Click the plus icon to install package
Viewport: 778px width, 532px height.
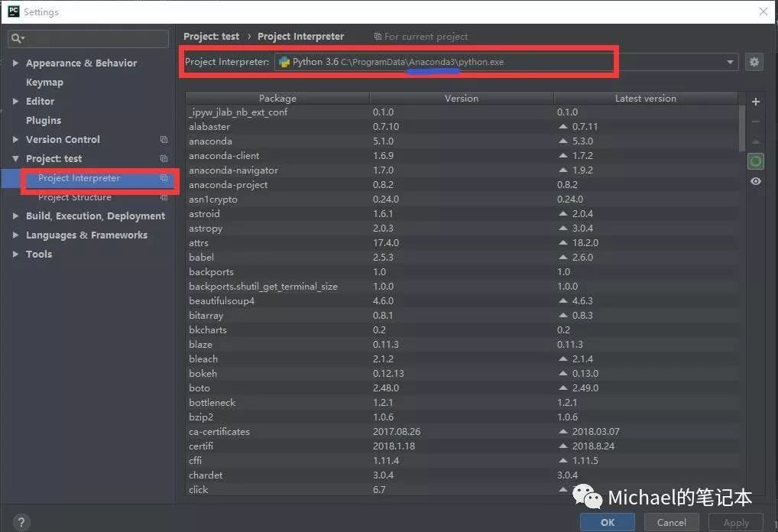point(755,102)
